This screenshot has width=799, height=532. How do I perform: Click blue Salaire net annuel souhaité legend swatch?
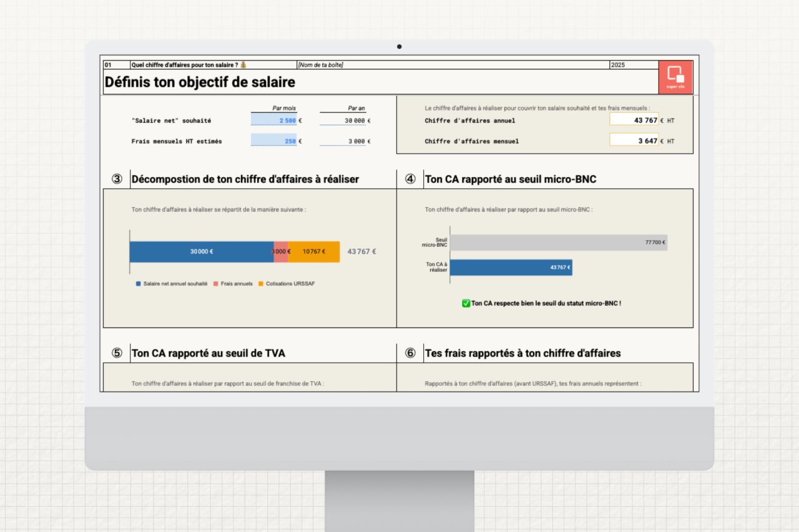(x=138, y=284)
